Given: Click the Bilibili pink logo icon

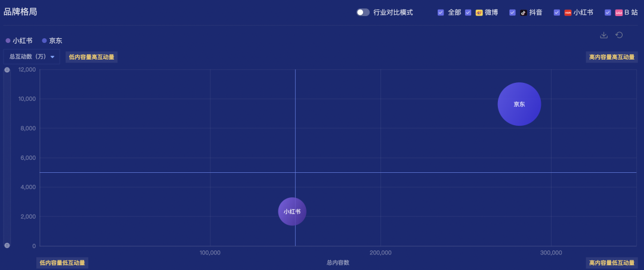Looking at the screenshot, I should [618, 13].
